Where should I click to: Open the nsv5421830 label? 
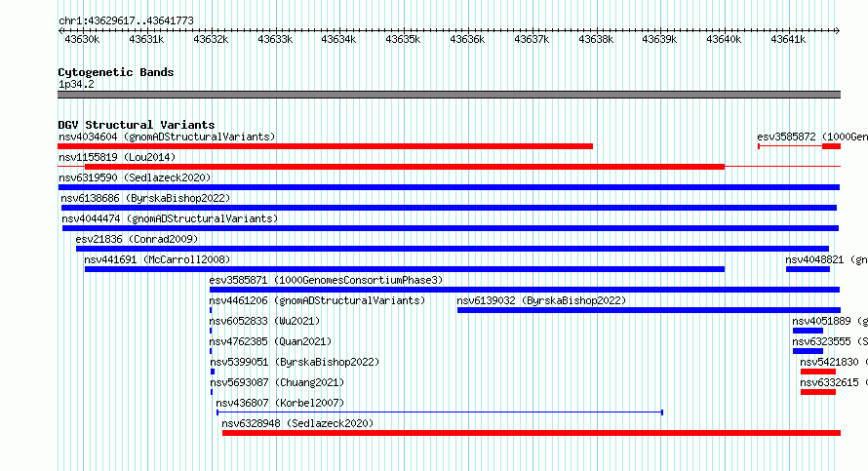tap(834, 362)
